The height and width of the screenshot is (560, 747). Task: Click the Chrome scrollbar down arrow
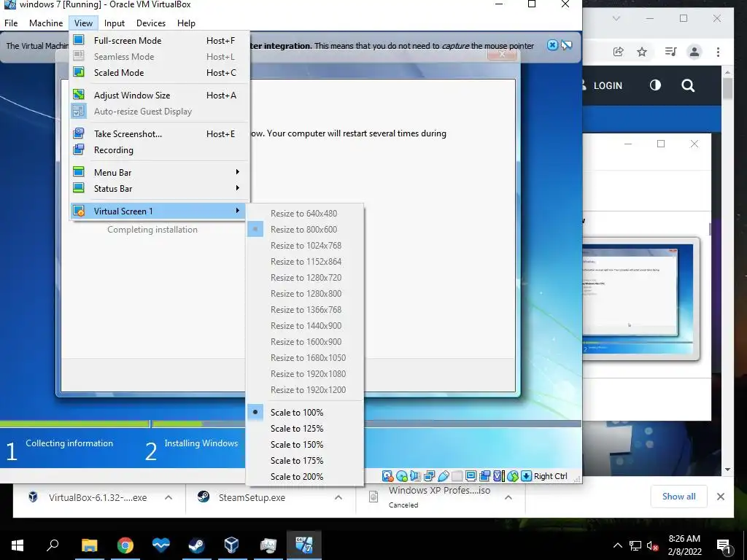(x=727, y=470)
